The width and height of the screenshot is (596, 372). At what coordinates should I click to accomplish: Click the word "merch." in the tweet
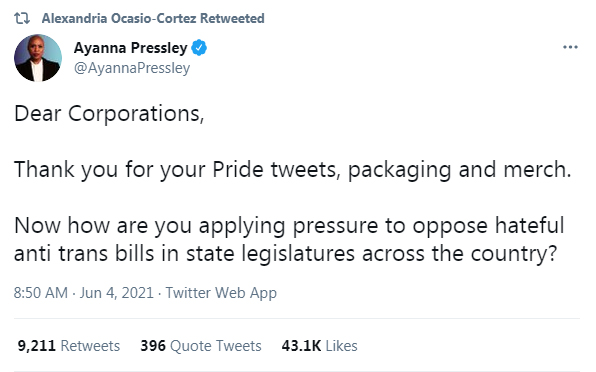[x=537, y=169]
